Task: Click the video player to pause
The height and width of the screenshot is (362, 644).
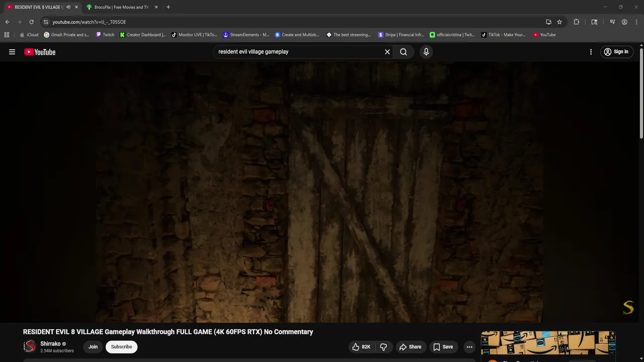Action: coord(319,192)
